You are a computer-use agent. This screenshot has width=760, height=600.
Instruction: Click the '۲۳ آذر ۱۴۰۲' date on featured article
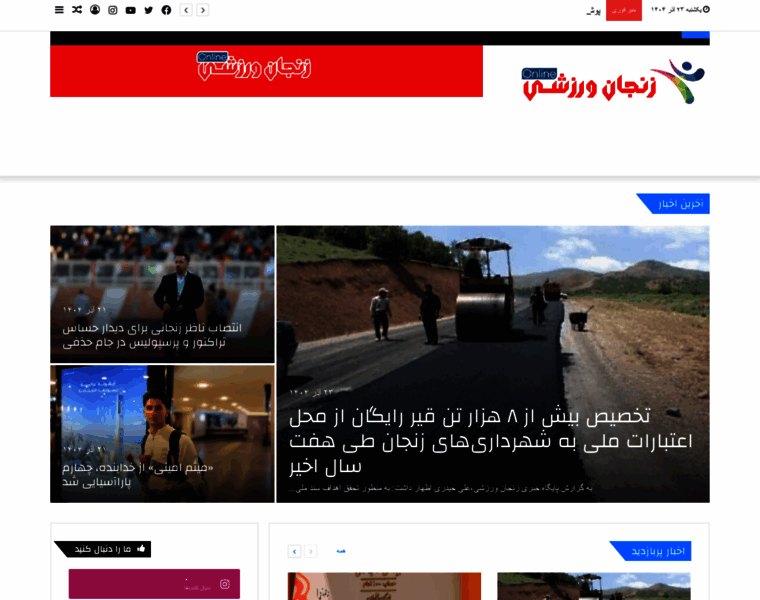(x=311, y=392)
